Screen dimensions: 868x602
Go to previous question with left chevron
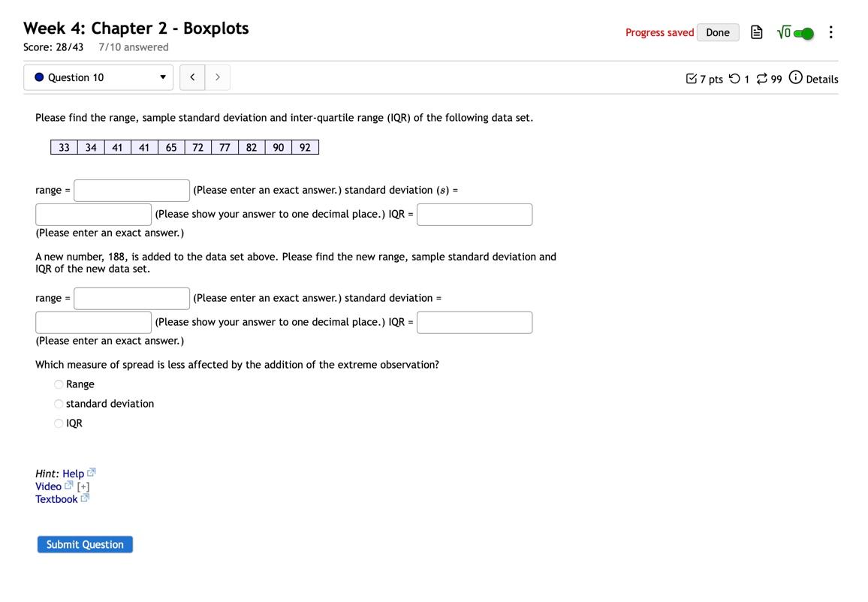191,77
